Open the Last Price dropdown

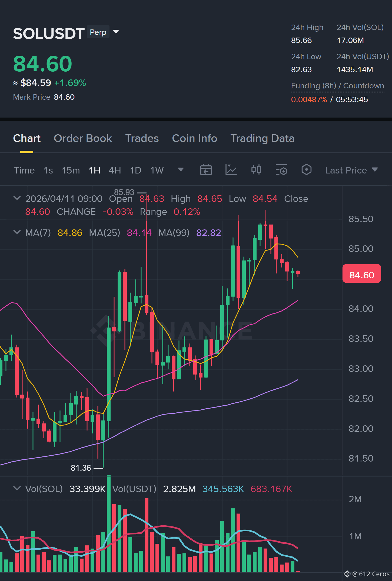351,170
